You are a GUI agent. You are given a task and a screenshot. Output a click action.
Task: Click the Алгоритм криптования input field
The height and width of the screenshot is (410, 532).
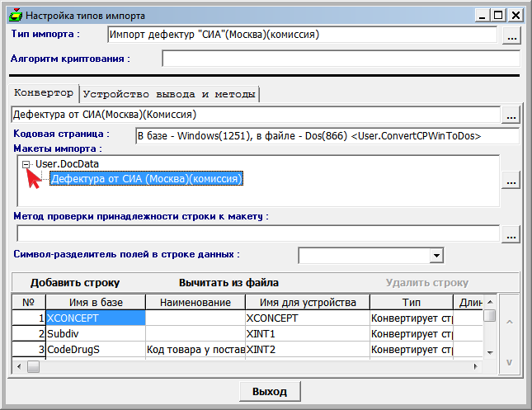click(x=341, y=59)
